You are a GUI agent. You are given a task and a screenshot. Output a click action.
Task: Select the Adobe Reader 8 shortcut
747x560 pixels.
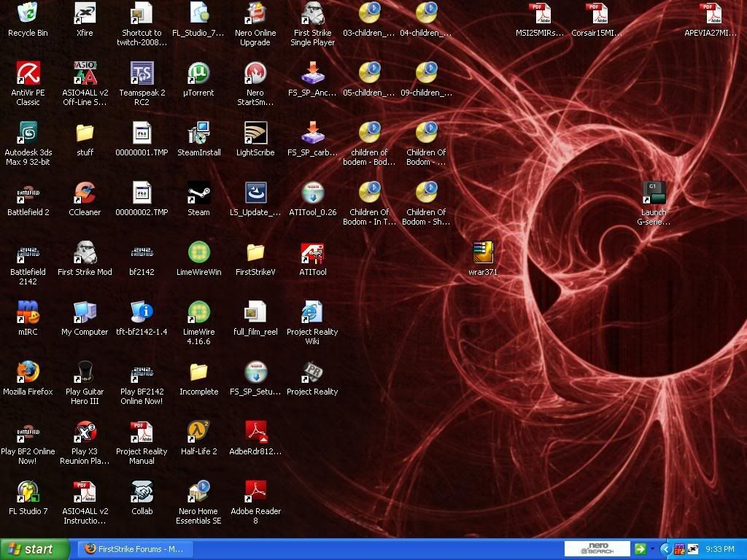pyautogui.click(x=255, y=491)
